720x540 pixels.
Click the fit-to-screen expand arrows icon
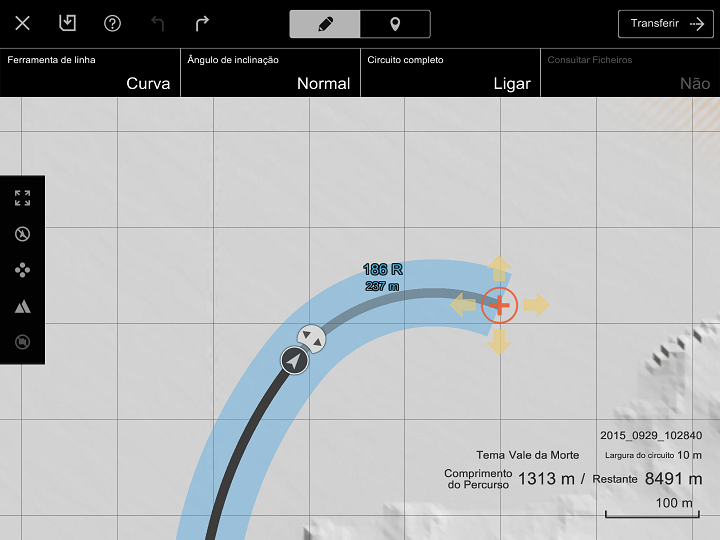click(22, 198)
